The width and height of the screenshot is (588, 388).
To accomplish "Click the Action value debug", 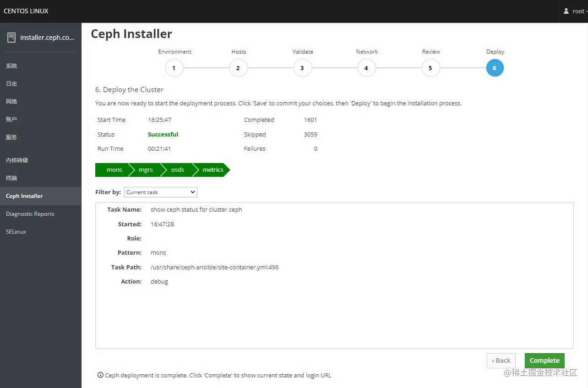I will click(159, 281).
